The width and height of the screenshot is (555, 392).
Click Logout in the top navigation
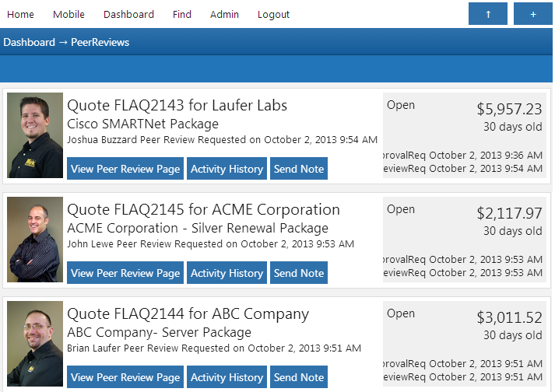click(273, 14)
